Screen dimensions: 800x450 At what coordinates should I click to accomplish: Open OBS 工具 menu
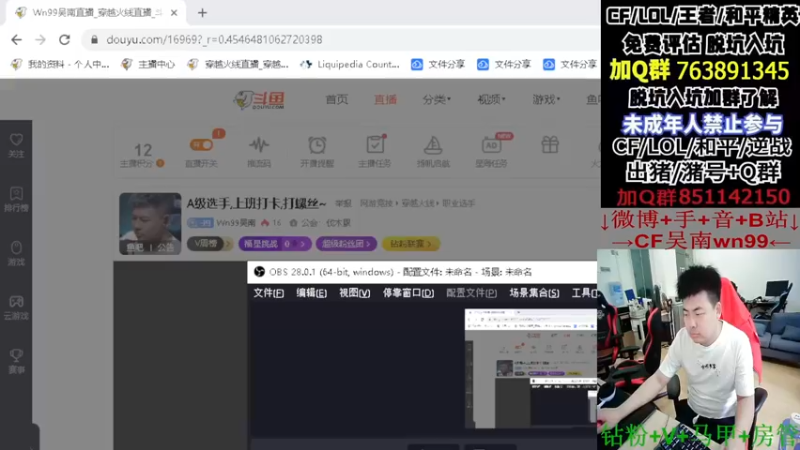pyautogui.click(x=584, y=293)
